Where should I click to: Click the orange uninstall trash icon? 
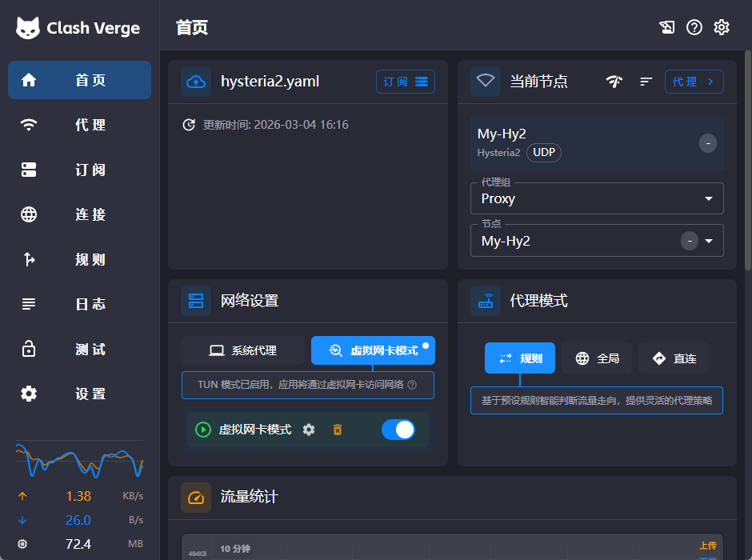pos(338,430)
